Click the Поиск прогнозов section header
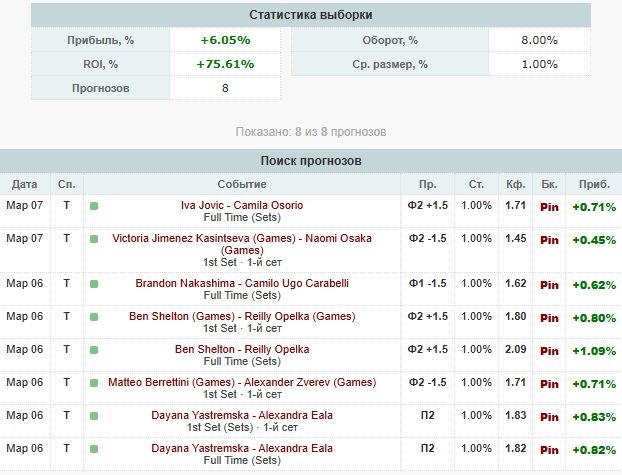622x475 pixels. click(x=311, y=160)
